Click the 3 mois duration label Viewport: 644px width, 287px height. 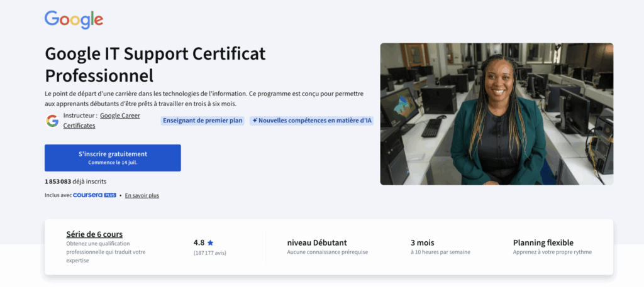[x=422, y=242]
